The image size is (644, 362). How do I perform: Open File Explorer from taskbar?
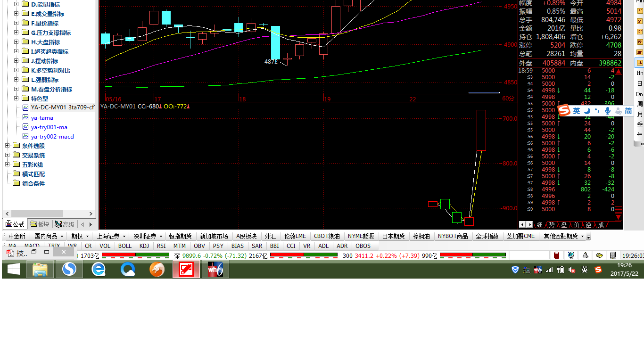point(40,270)
